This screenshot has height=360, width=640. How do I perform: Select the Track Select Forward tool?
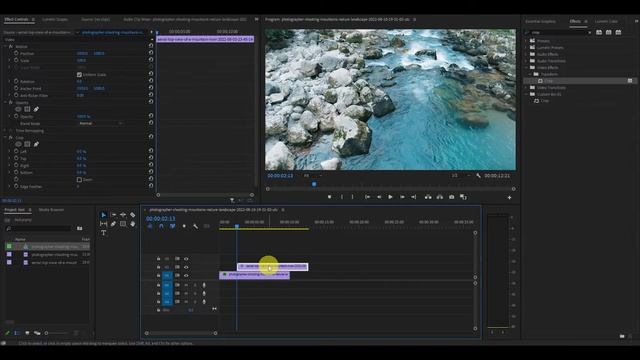113,215
